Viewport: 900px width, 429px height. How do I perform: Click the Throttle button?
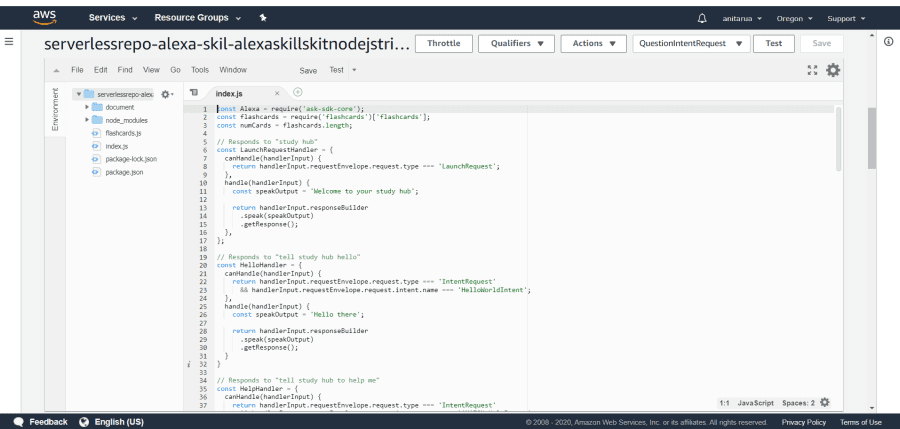click(444, 44)
